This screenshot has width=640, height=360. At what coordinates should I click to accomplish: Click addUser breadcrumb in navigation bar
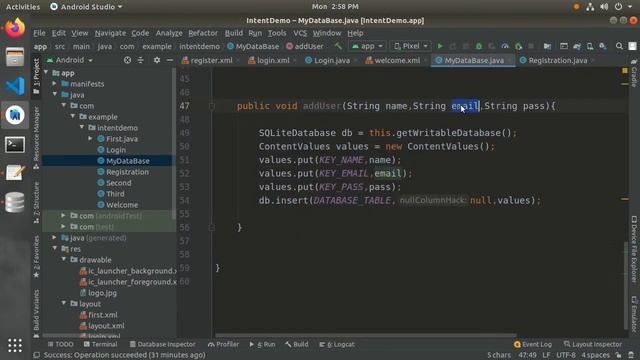click(x=304, y=47)
